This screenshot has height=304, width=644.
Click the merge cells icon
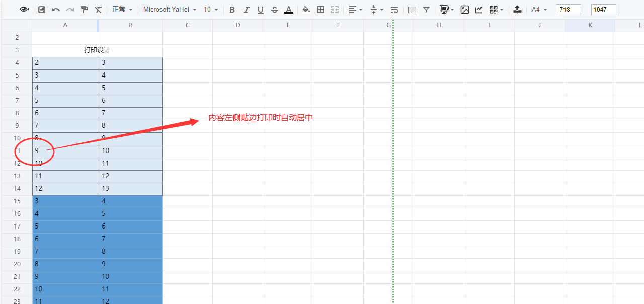click(335, 10)
